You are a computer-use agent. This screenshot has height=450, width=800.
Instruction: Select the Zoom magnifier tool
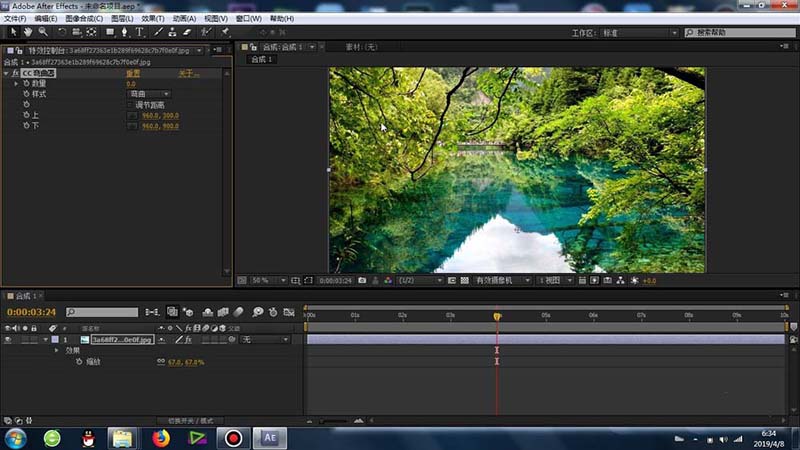43,32
